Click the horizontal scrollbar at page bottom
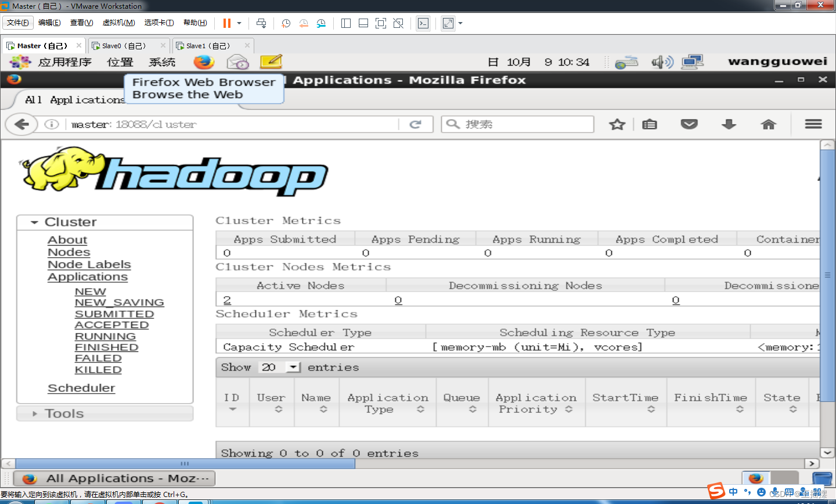Image resolution: width=836 pixels, height=504 pixels. tap(185, 463)
